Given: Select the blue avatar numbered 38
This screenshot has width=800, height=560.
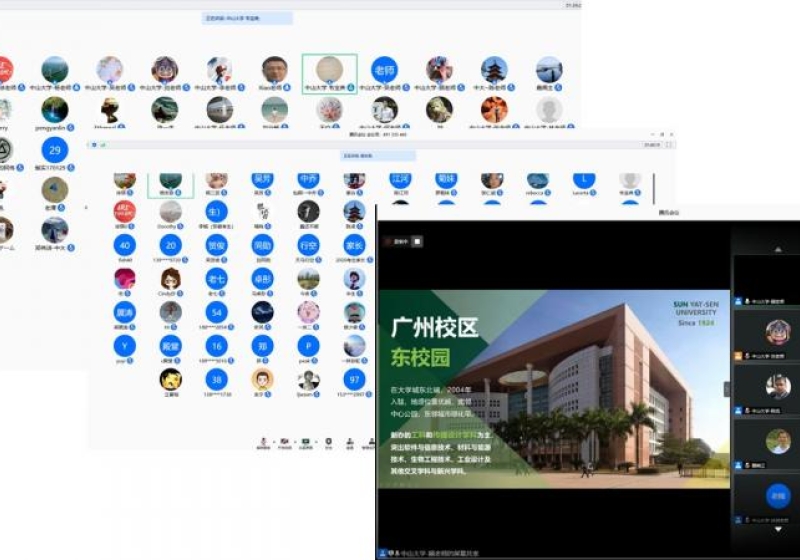Looking at the screenshot, I should click(x=216, y=379).
